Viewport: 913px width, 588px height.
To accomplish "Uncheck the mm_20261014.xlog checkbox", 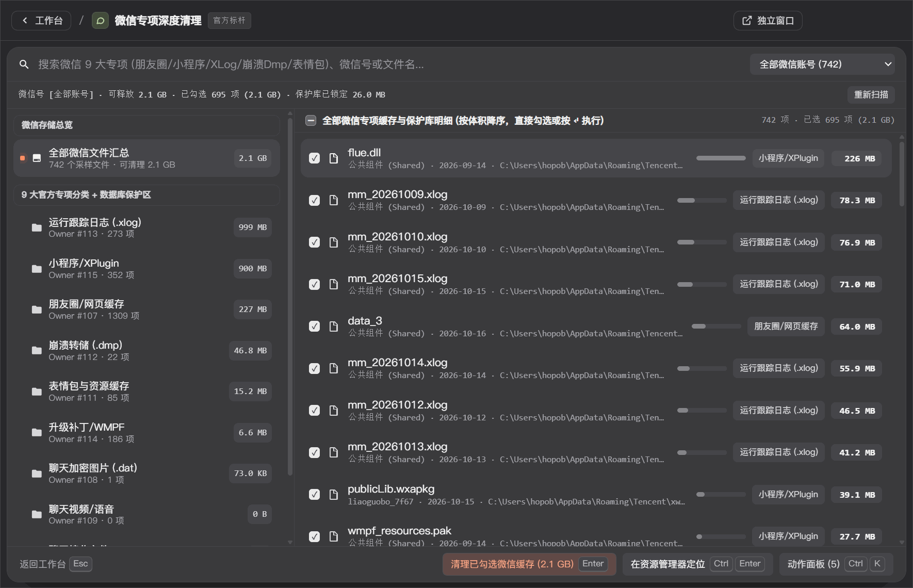I will click(x=314, y=368).
